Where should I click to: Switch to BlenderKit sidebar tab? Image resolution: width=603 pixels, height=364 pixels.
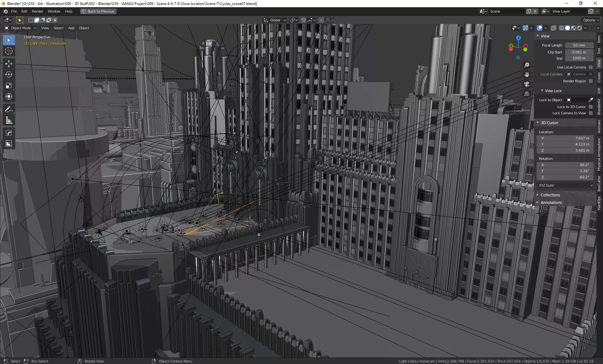[599, 107]
